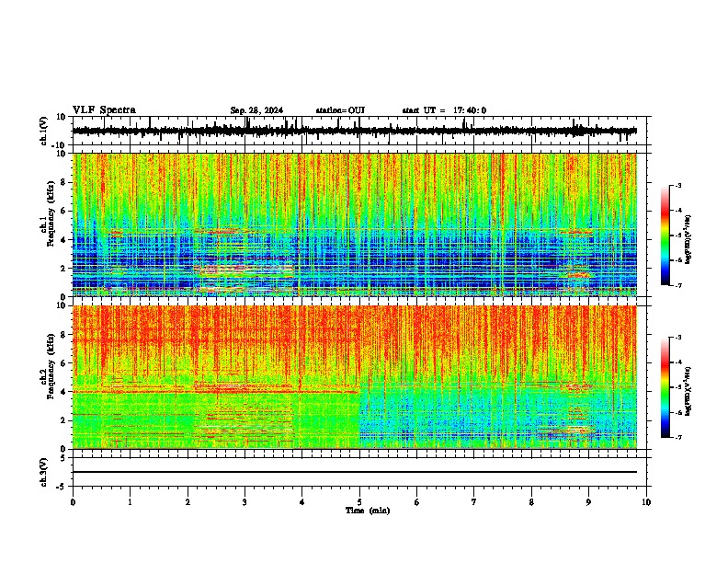
Task: Click the "-7" label on ch.2 color scale
Action: 678,437
